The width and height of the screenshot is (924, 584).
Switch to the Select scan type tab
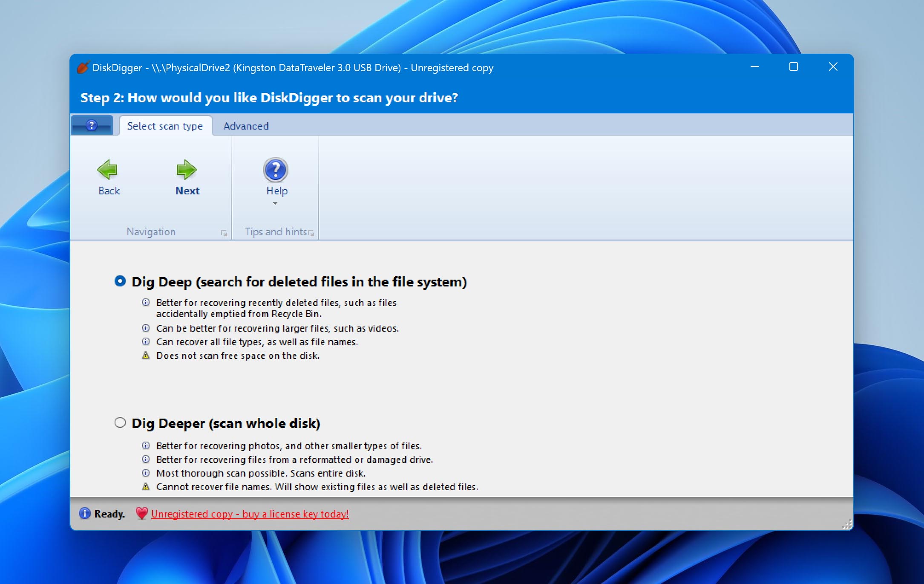point(165,126)
